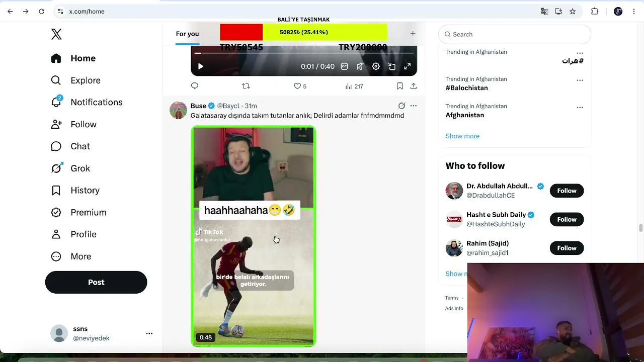Viewport: 644px width, 362px height.
Task: Toggle closed captions on the video
Action: (x=344, y=66)
